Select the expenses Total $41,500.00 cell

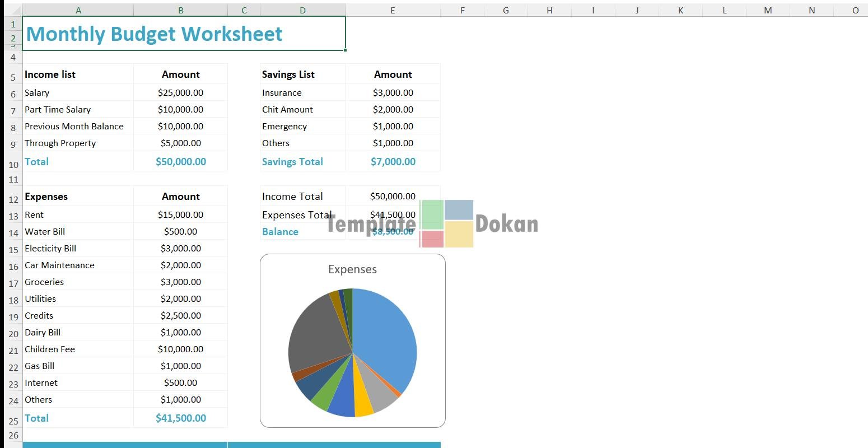pyautogui.click(x=180, y=418)
